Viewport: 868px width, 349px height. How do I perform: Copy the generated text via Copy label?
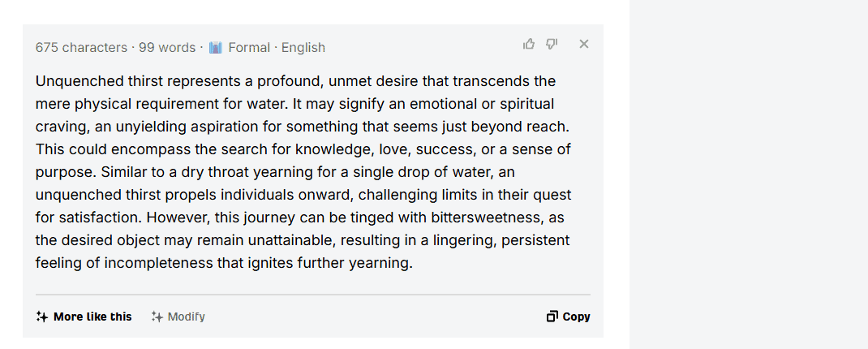point(576,317)
